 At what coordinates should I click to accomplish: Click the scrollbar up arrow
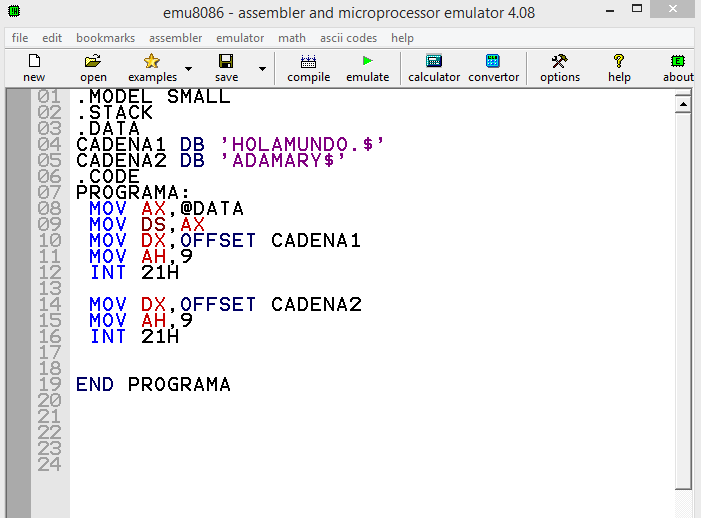[x=683, y=104]
